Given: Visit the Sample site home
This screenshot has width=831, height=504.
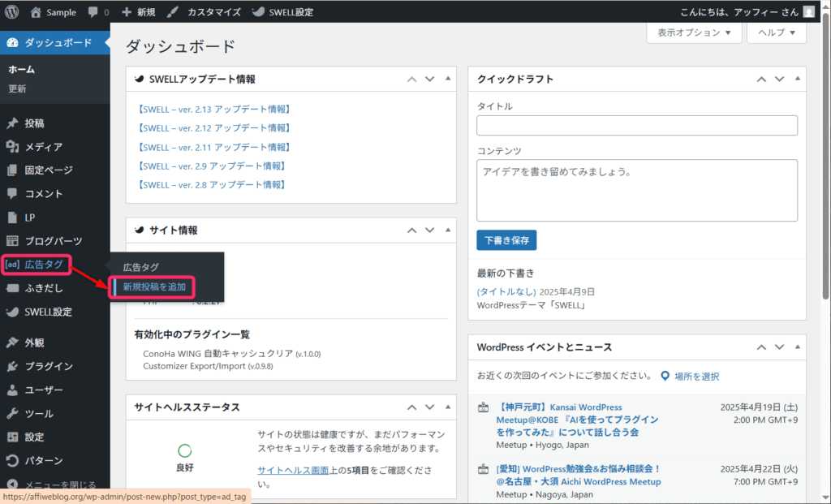Looking at the screenshot, I should [x=53, y=11].
